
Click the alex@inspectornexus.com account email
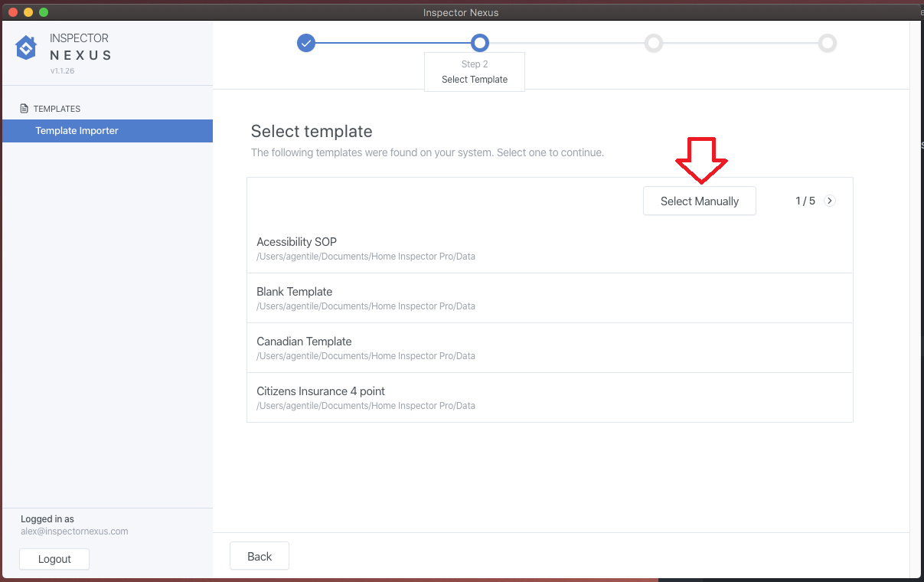[74, 531]
